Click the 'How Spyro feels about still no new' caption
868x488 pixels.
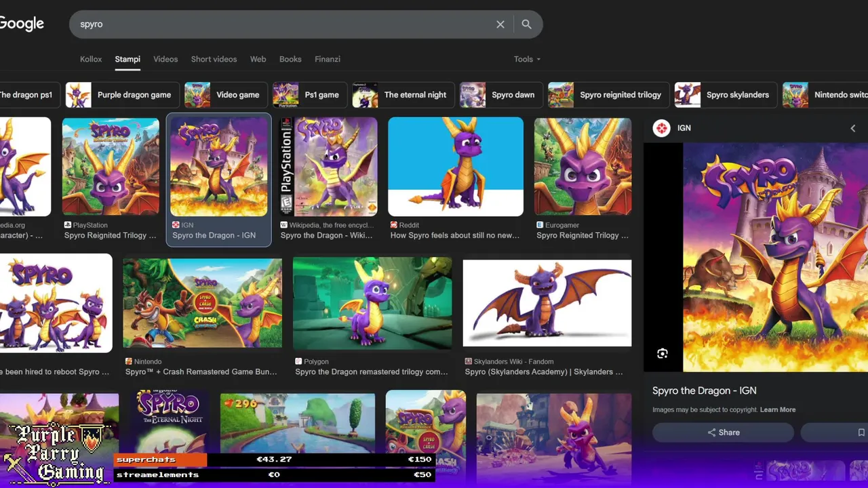455,236
